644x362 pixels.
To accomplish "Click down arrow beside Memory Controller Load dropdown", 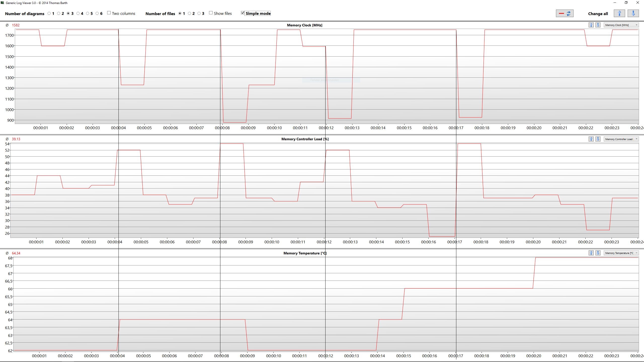I will [598, 139].
